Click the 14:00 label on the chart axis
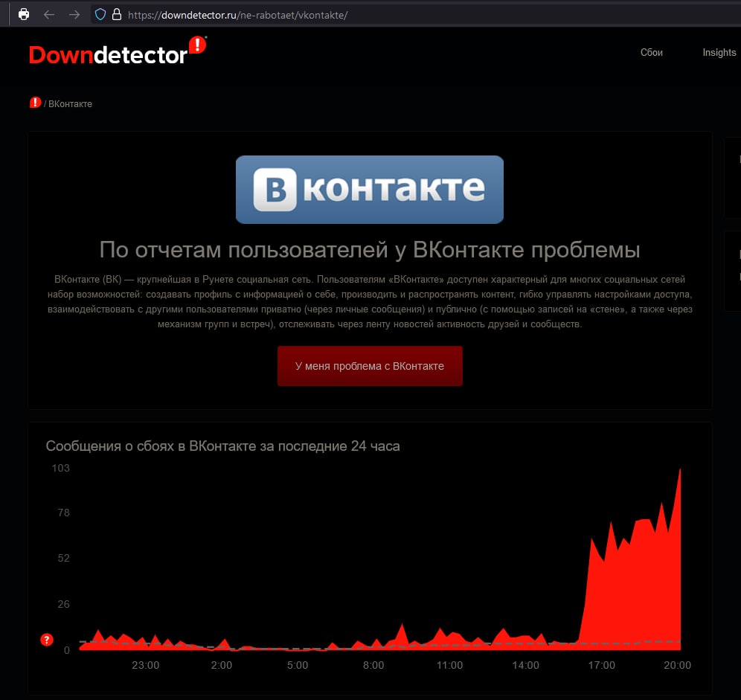 (525, 665)
